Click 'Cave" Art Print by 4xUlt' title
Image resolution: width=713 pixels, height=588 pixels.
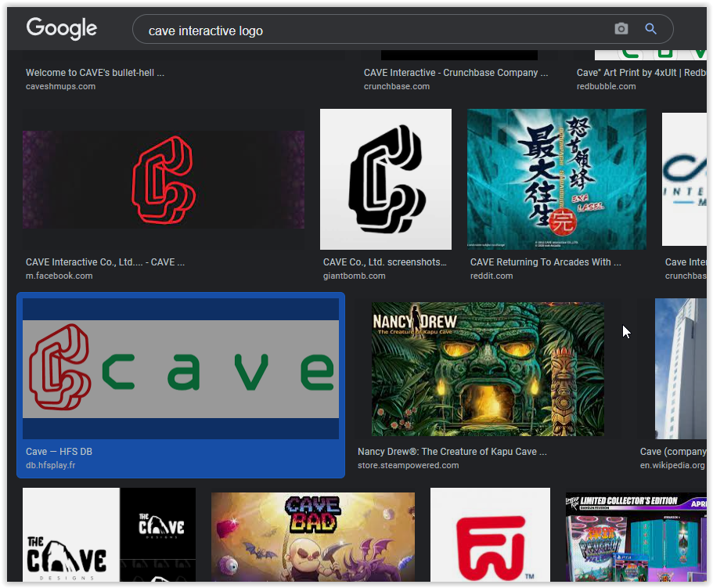tap(641, 73)
